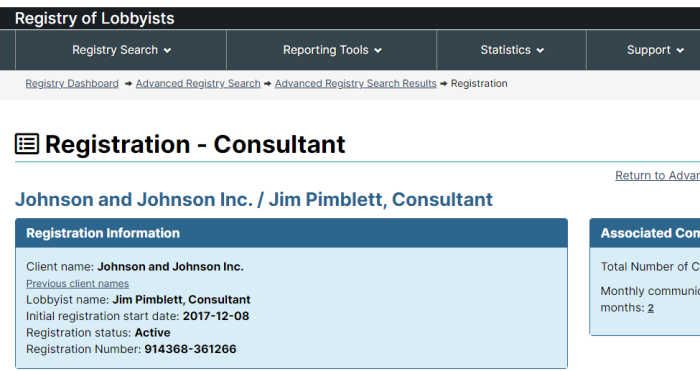Open the Support menu chevron
The height and width of the screenshot is (371, 700).
point(680,50)
